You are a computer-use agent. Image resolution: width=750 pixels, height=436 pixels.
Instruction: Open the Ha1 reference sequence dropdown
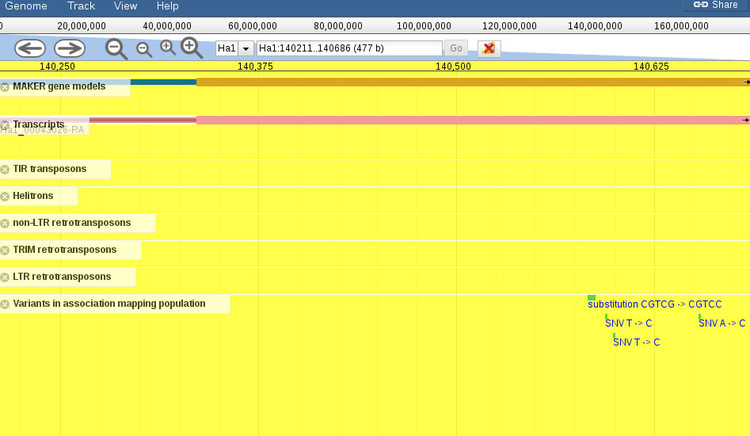click(245, 48)
